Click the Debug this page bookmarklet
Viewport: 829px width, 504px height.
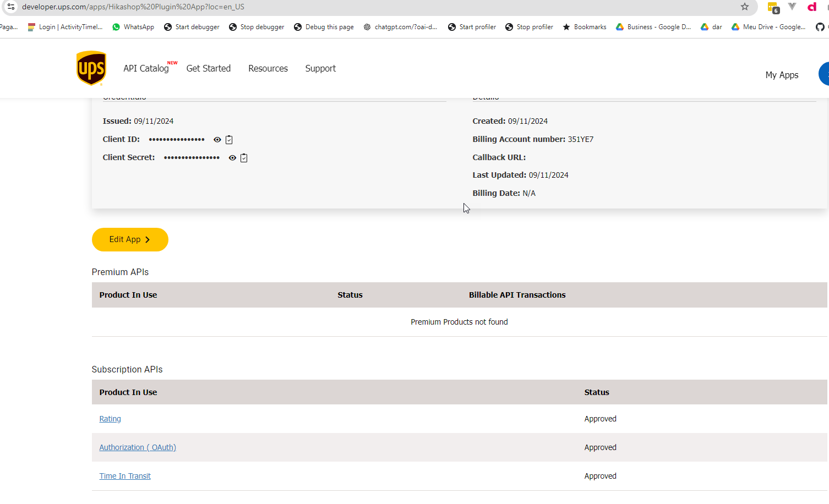click(324, 27)
